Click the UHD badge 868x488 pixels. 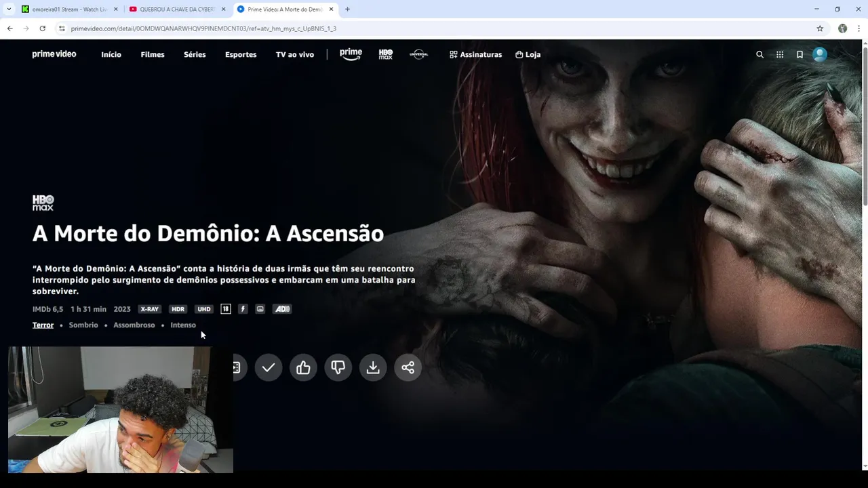coord(203,309)
